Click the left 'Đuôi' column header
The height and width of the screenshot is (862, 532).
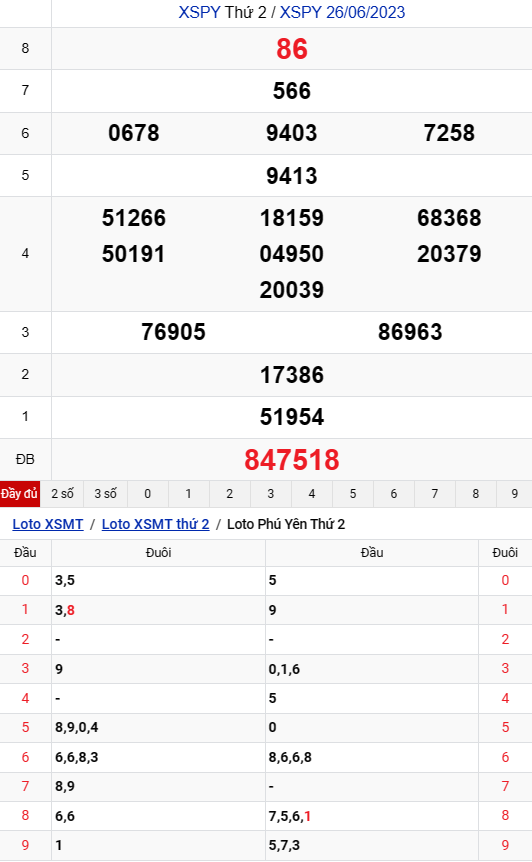click(158, 552)
